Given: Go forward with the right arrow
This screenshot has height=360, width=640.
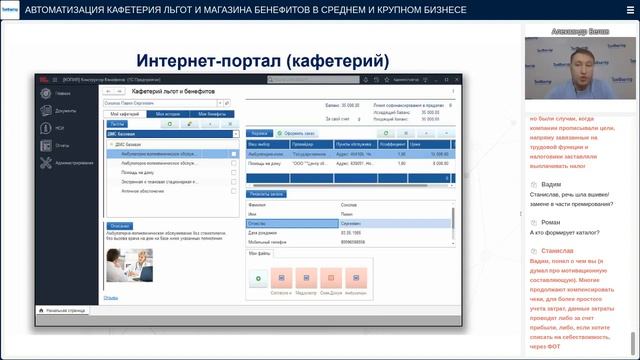Looking at the screenshot, I should tap(119, 91).
